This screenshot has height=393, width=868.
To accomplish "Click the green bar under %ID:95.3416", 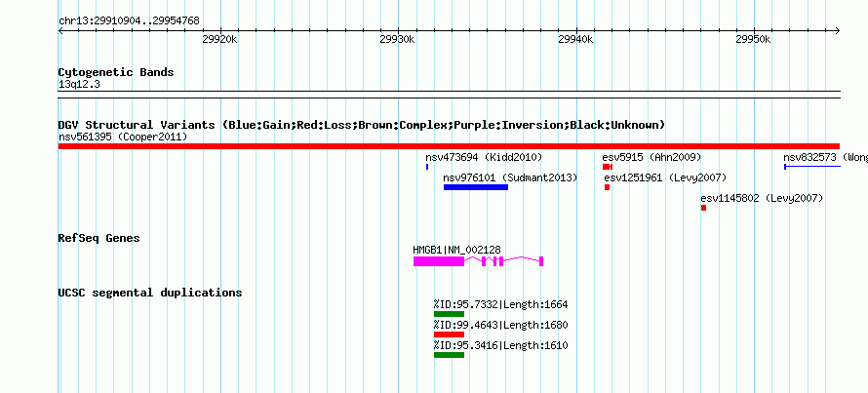I will [449, 355].
